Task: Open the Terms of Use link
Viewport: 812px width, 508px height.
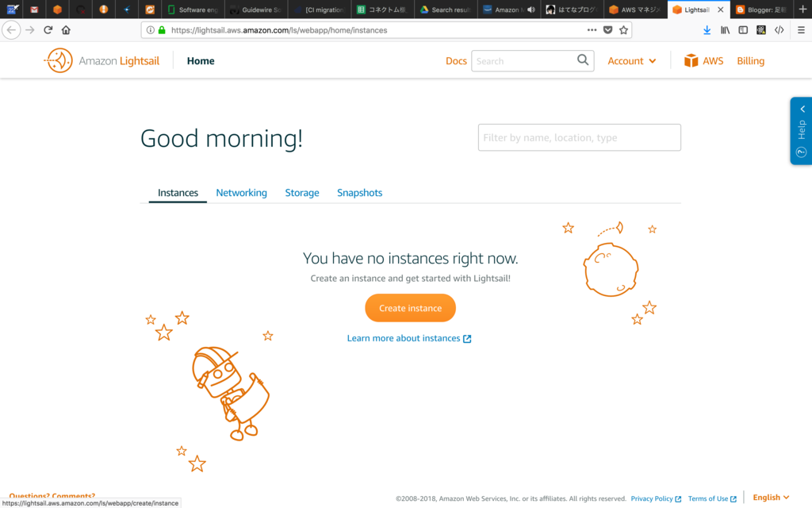Action: click(x=708, y=498)
